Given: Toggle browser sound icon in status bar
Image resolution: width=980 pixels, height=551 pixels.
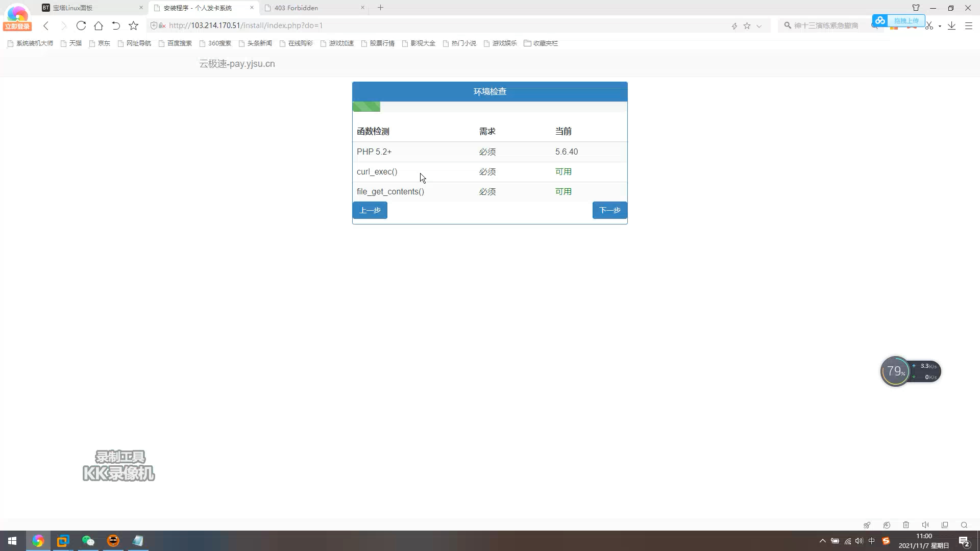Looking at the screenshot, I should [x=925, y=525].
